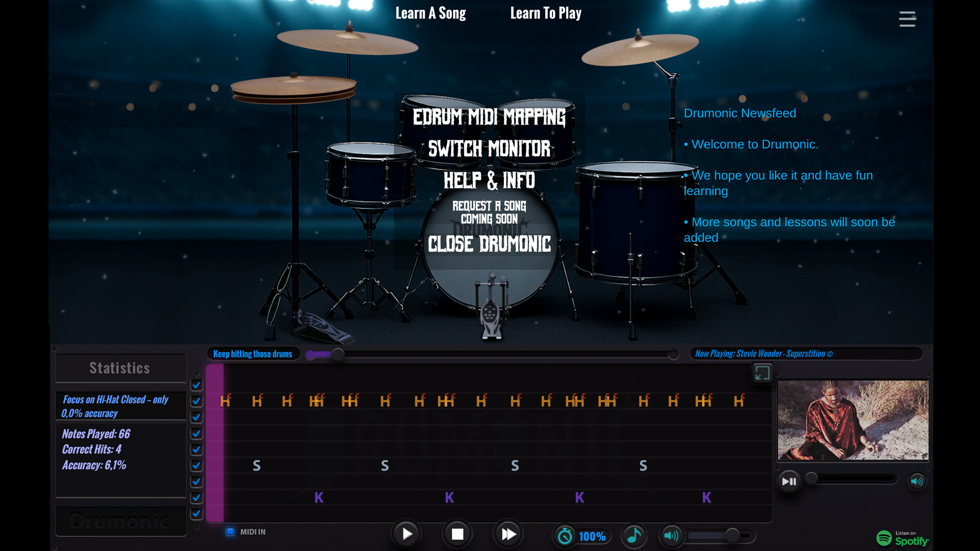Open the hamburger menu in the top-right corner
The width and height of the screenshot is (980, 551).
[x=907, y=19]
